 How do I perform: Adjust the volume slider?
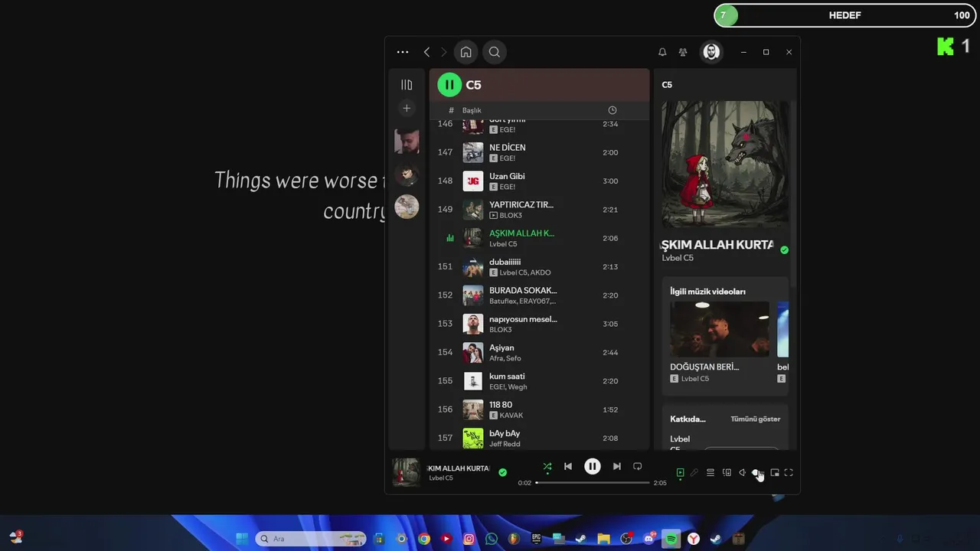coord(756,473)
